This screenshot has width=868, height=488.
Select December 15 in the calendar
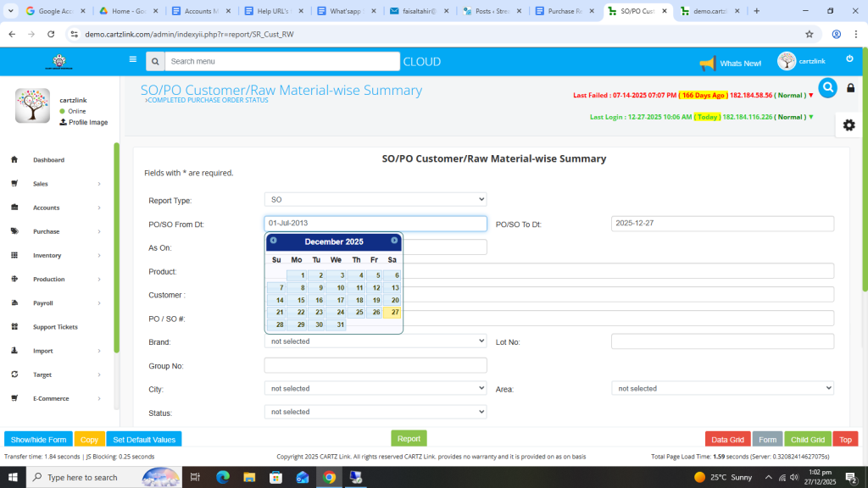coord(296,300)
